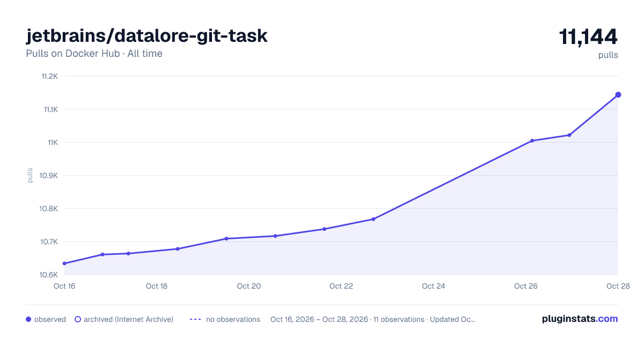Click the 'pulls' caption under 11,144
Image resolution: width=644 pixels, height=338 pixels.
[608, 55]
